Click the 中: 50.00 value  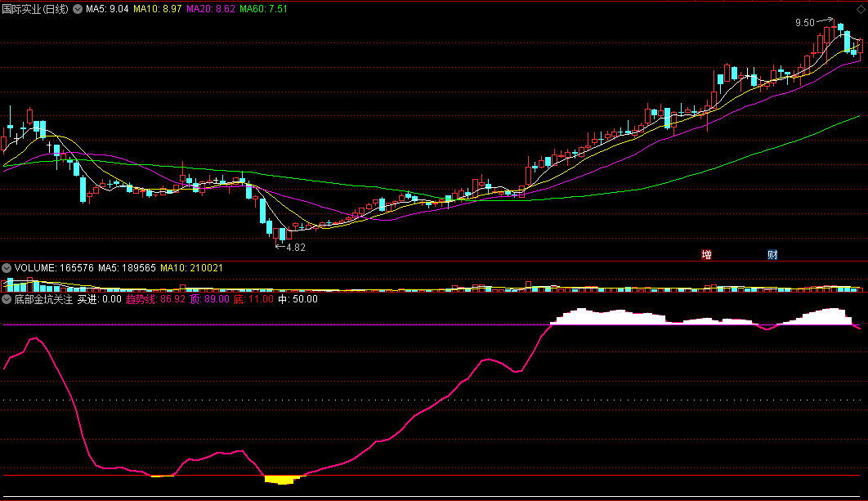(298, 299)
